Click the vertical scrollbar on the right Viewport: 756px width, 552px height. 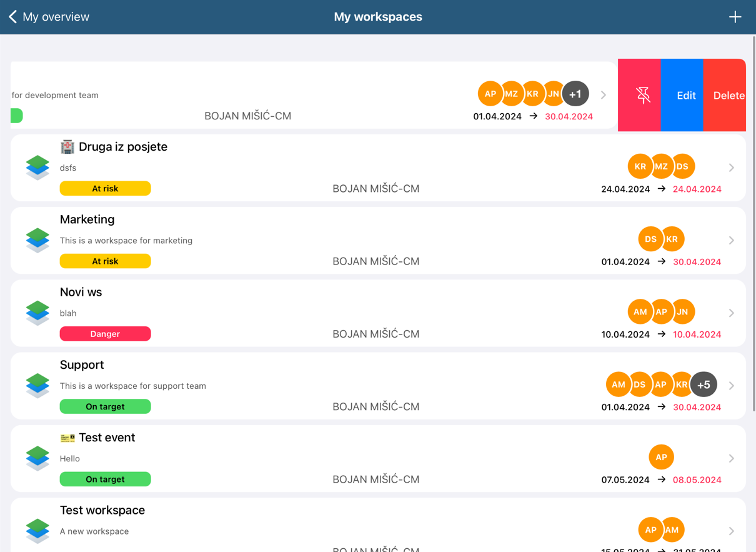[753, 225]
